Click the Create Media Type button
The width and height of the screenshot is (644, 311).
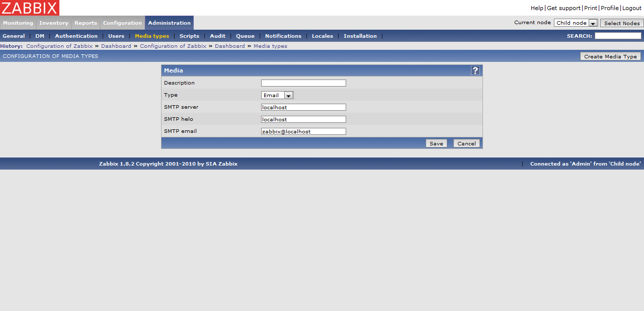pos(610,56)
